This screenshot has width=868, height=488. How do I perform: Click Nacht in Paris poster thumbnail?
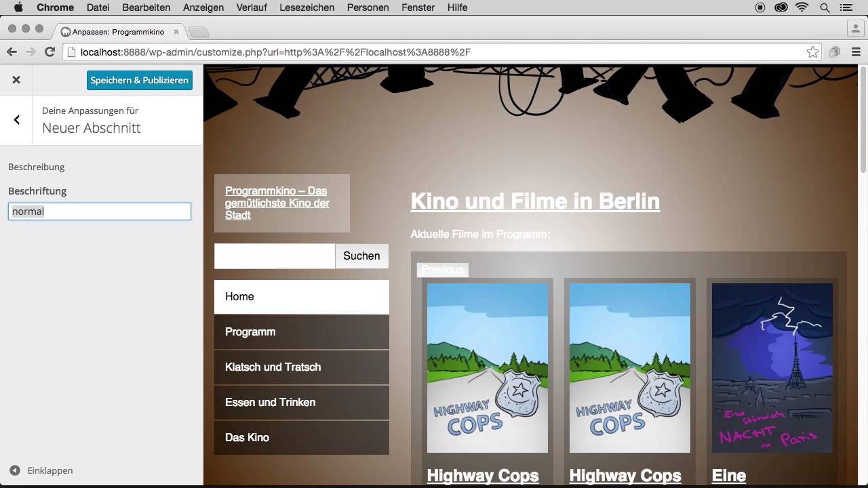point(772,368)
